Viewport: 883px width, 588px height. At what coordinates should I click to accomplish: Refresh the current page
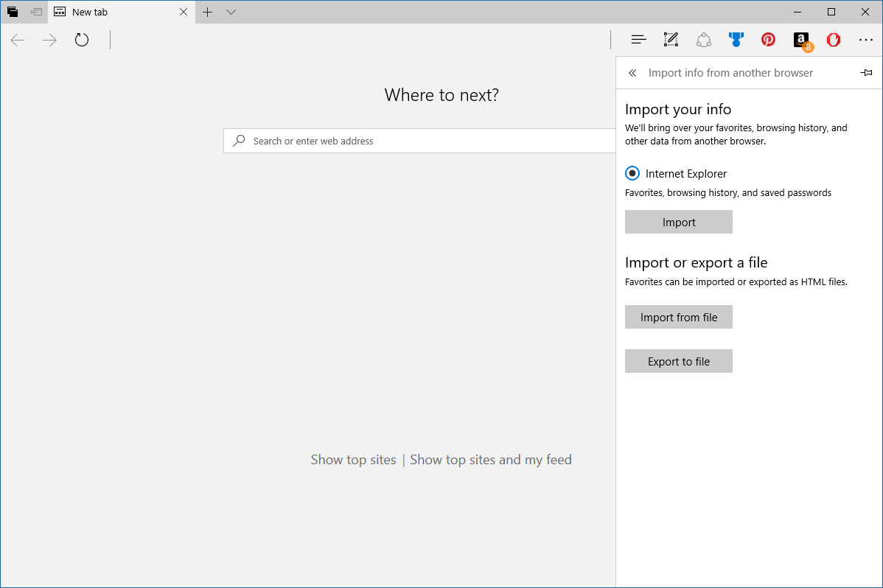(81, 41)
